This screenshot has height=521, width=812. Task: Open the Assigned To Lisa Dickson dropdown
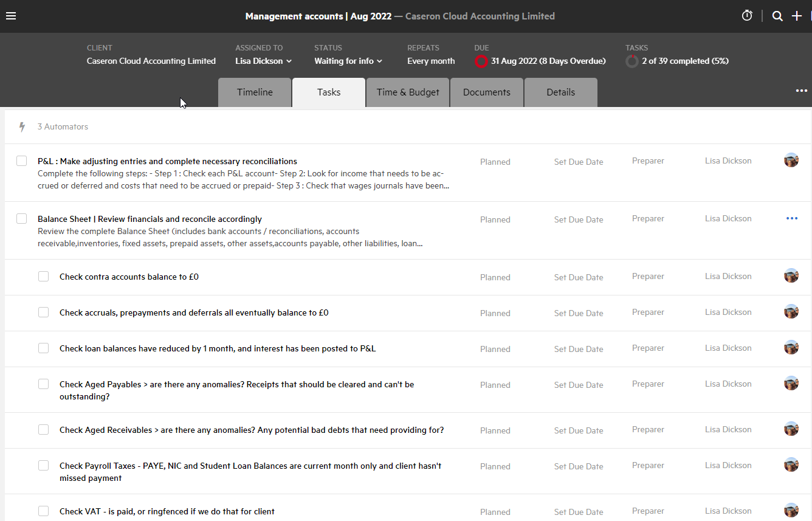pyautogui.click(x=264, y=61)
